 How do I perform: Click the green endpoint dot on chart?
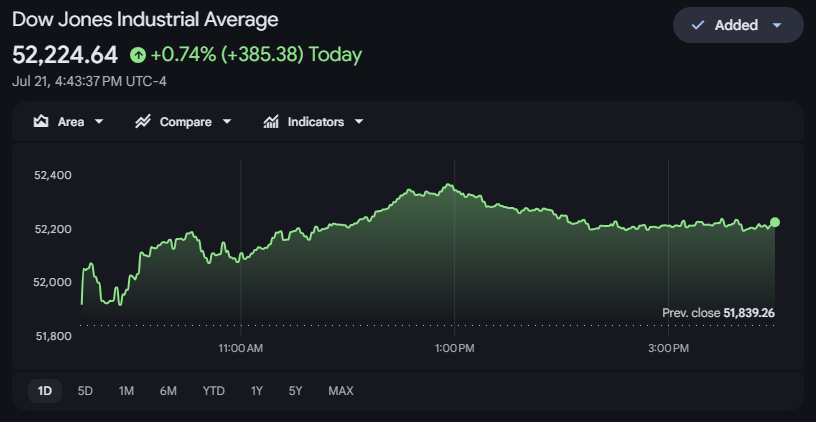click(775, 222)
